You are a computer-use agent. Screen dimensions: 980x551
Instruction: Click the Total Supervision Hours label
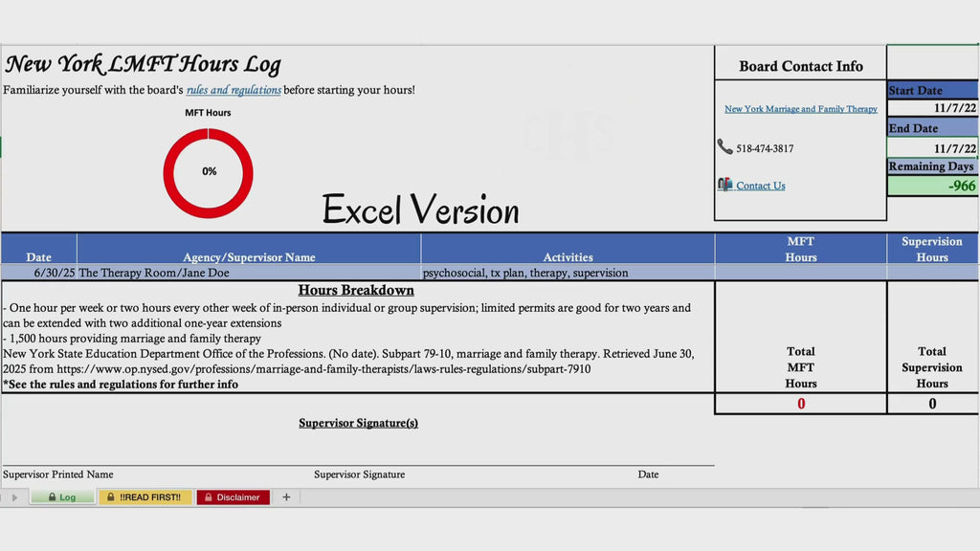point(932,367)
